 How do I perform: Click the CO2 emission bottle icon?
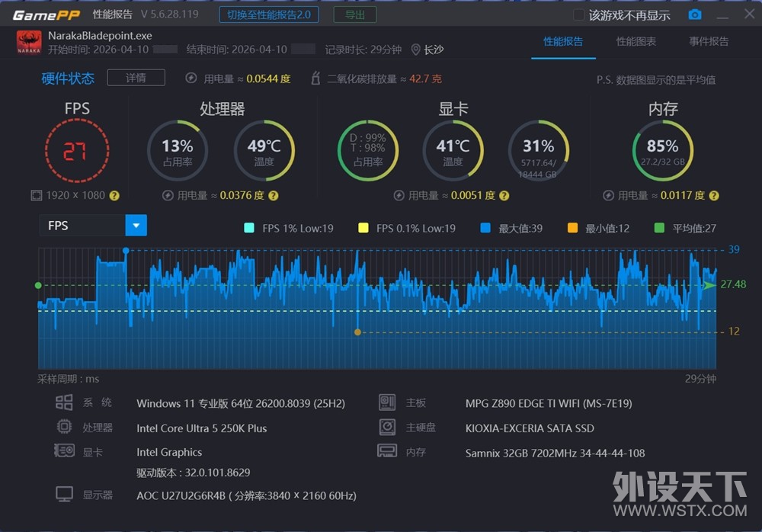click(315, 78)
